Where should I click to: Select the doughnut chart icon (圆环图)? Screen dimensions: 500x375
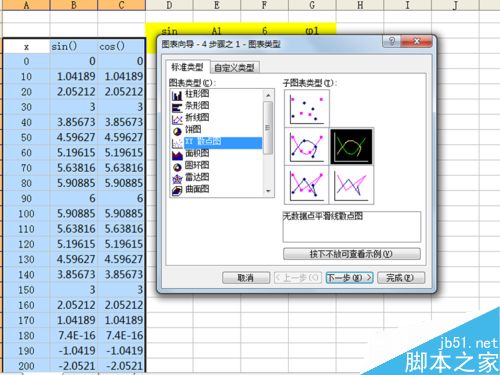177,167
